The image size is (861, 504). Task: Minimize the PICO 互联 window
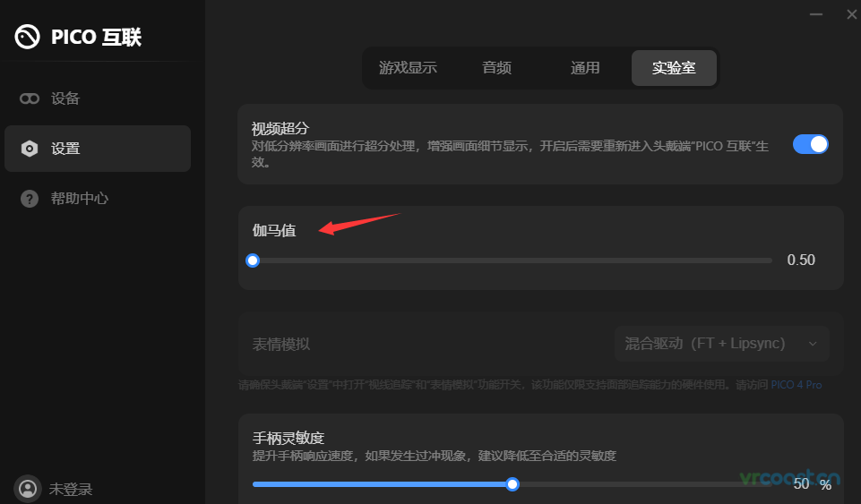click(816, 14)
